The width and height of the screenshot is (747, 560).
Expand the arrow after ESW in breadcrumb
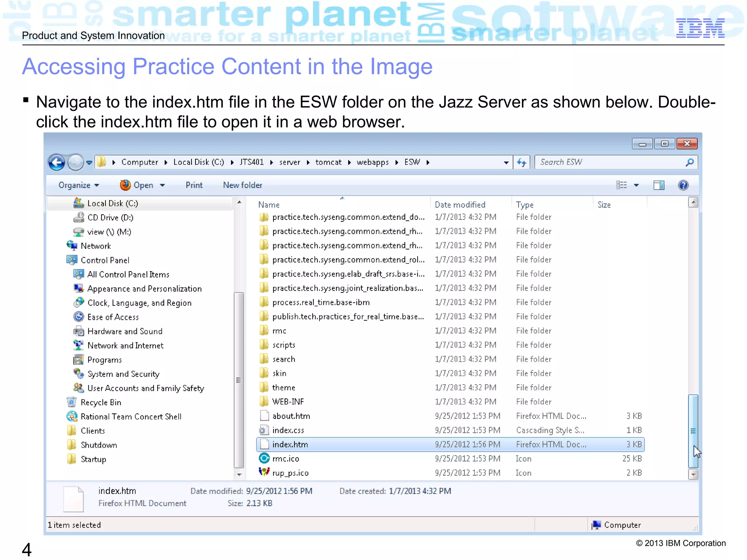pyautogui.click(x=428, y=163)
